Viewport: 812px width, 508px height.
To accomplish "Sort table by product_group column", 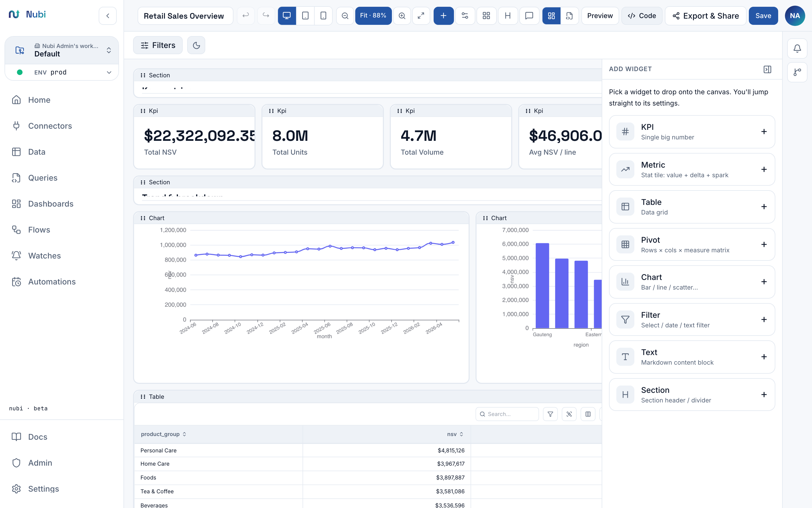I will 164,434.
